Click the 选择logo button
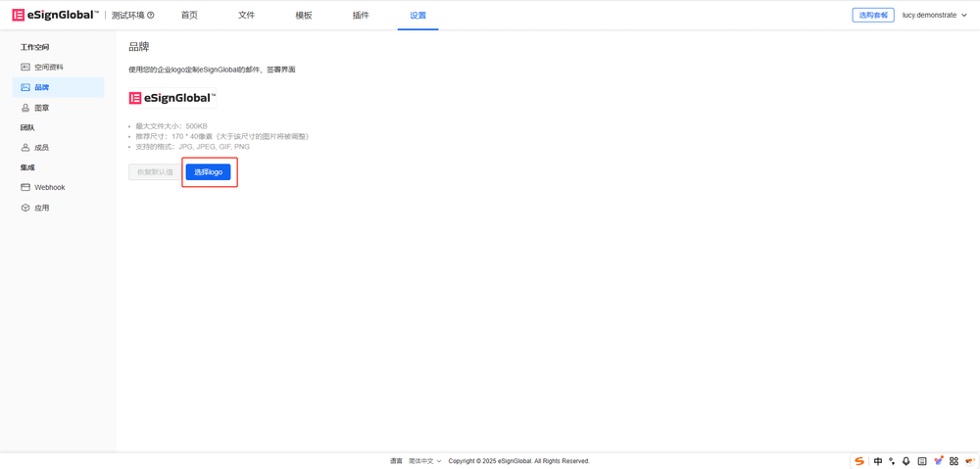 208,172
